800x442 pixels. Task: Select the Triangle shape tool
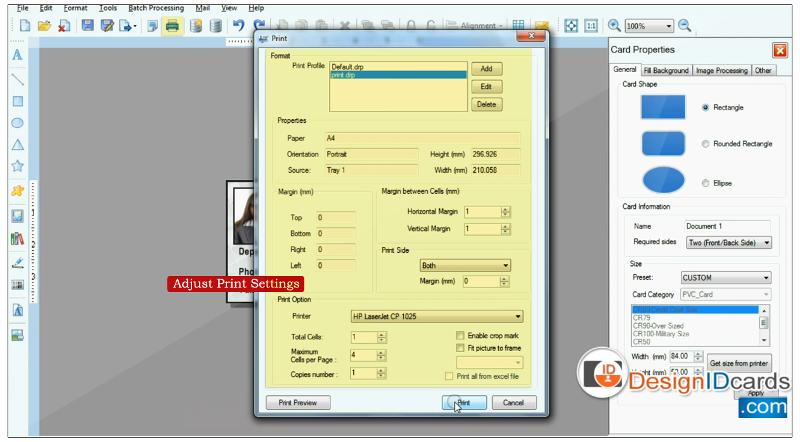pos(17,145)
